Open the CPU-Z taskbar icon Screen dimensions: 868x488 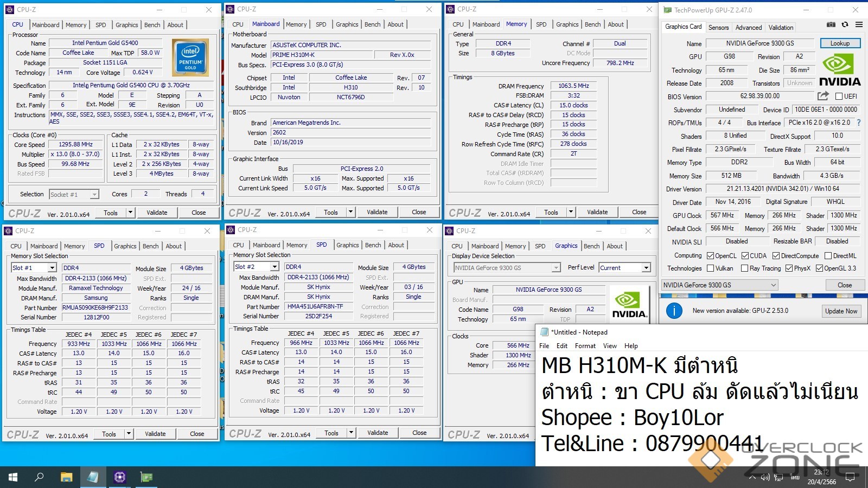120,477
